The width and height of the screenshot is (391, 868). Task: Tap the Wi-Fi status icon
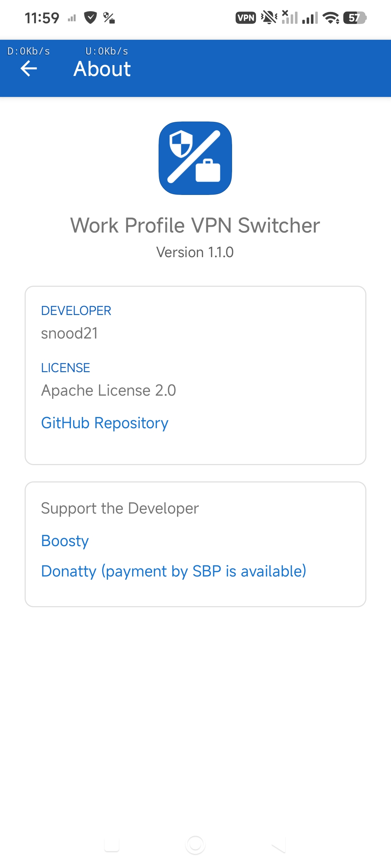331,18
